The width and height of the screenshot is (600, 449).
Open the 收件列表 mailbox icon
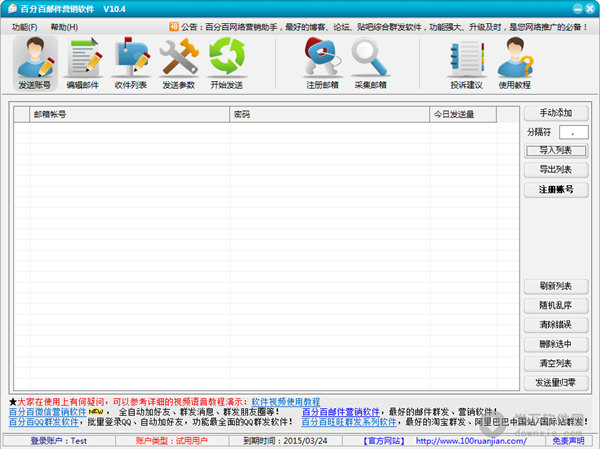coord(131,64)
